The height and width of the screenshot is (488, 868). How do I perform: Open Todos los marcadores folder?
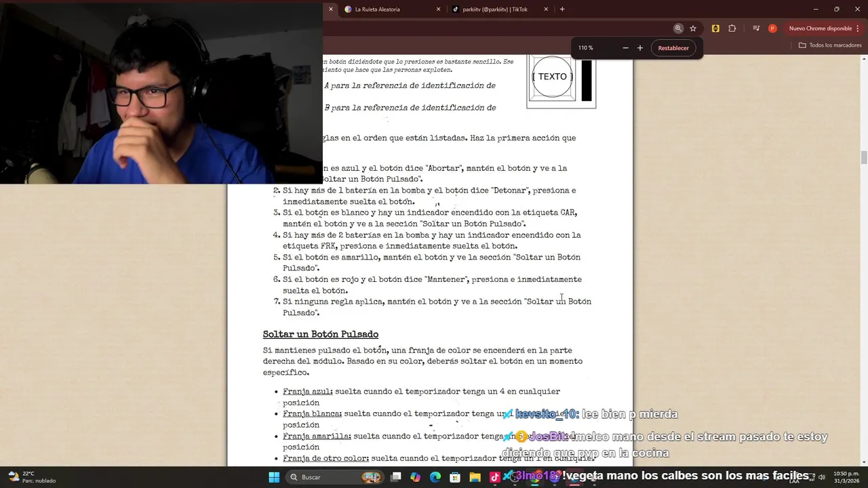coord(830,45)
